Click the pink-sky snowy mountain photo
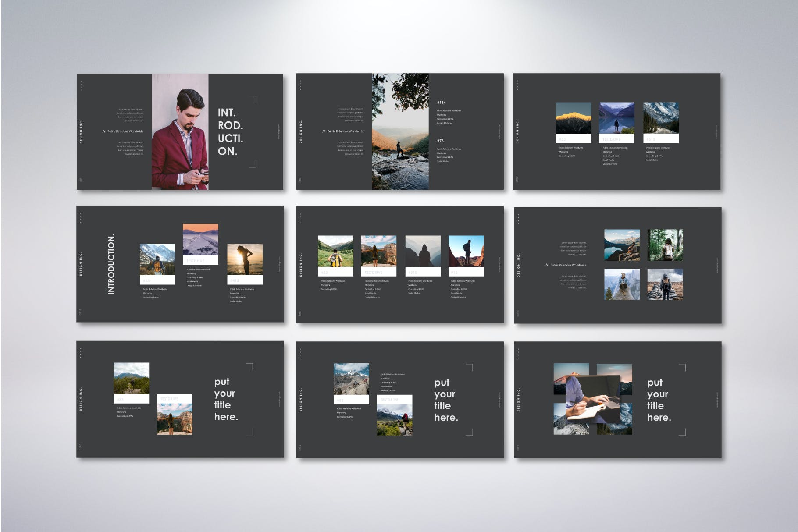Image resolution: width=798 pixels, height=532 pixels. (x=200, y=240)
